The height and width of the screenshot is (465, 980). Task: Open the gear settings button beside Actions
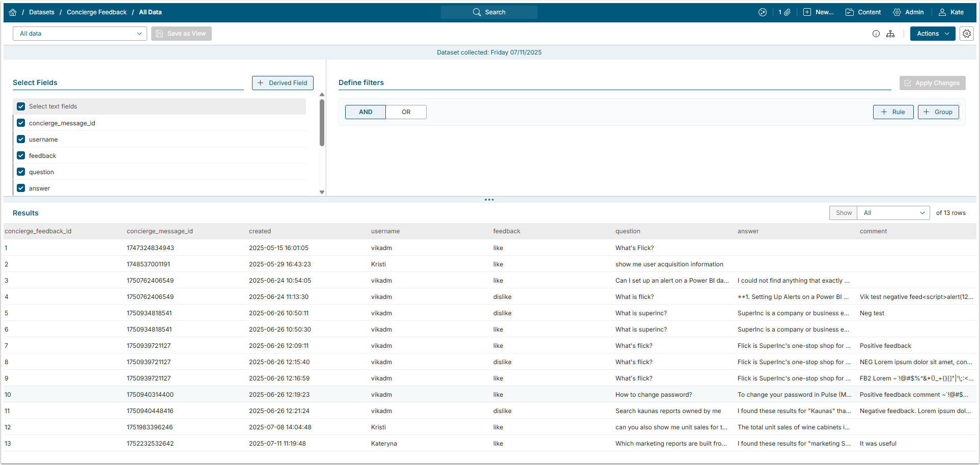[966, 34]
